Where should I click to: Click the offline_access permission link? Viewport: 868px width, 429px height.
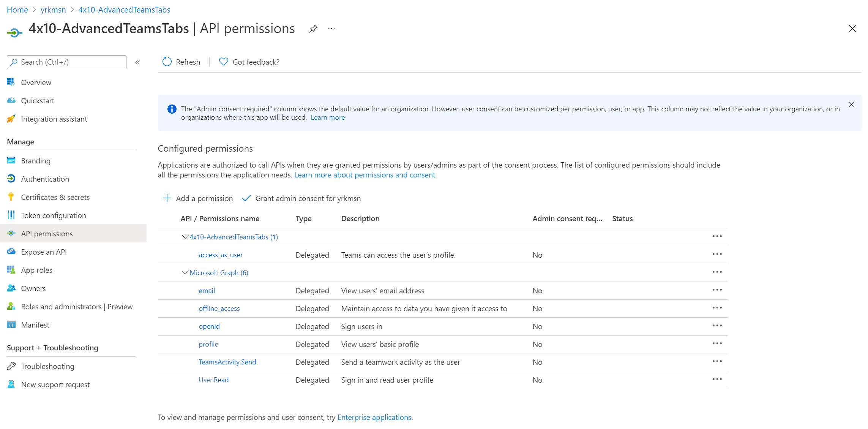point(219,309)
